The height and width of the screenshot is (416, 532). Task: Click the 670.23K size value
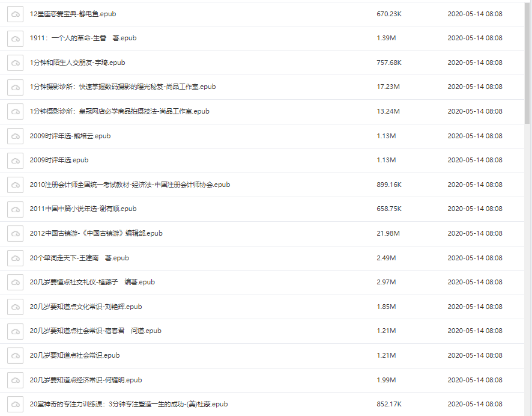(x=389, y=14)
